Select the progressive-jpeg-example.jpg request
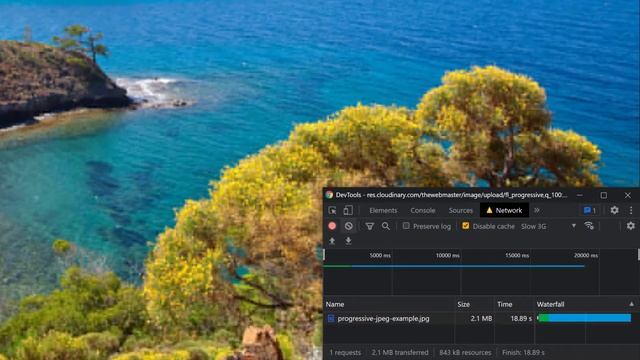Screen dimensions: 640x360 pyautogui.click(x=383, y=318)
